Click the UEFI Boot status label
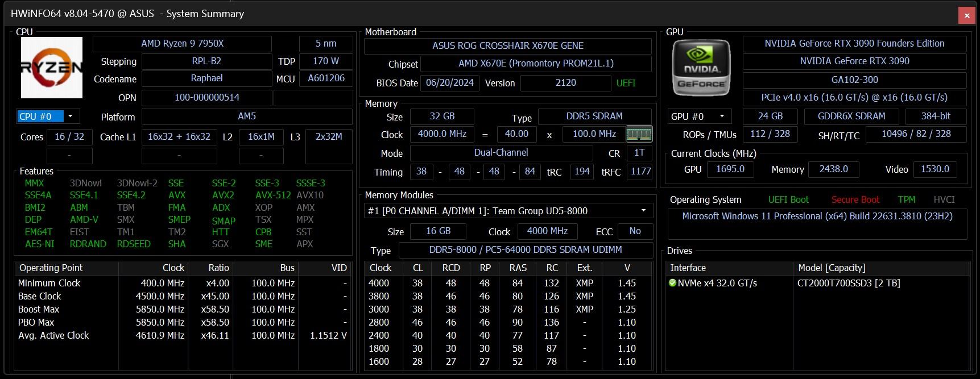980x379 pixels. pos(788,199)
